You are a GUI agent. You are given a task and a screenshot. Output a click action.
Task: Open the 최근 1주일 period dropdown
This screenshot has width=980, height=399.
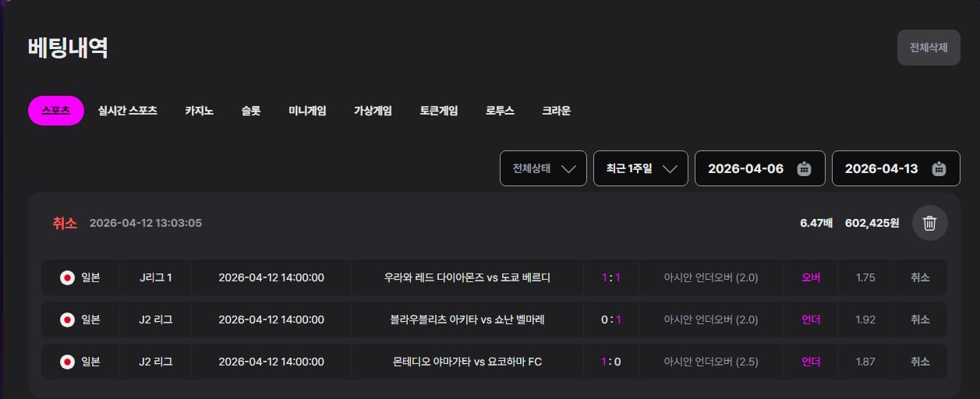(x=640, y=168)
